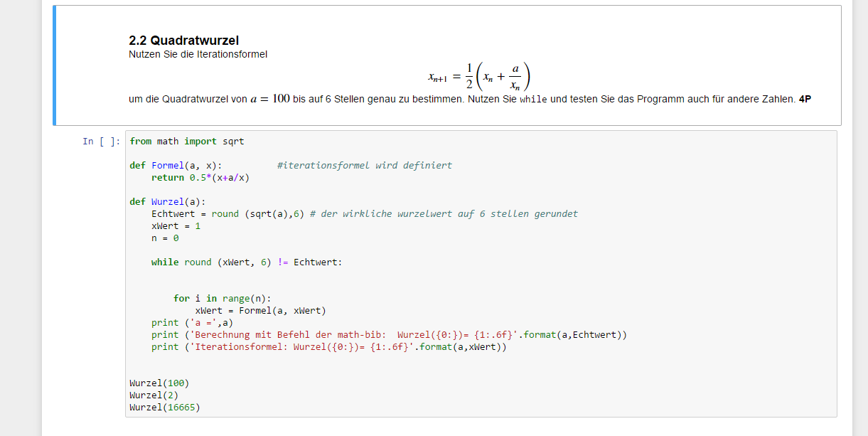Place cursor on the "Wurzel(16665)" call
868x436 pixels.
(x=164, y=408)
